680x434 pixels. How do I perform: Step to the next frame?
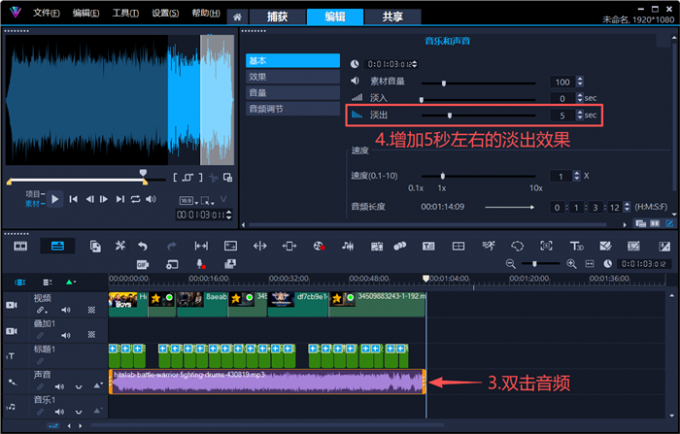[x=104, y=199]
